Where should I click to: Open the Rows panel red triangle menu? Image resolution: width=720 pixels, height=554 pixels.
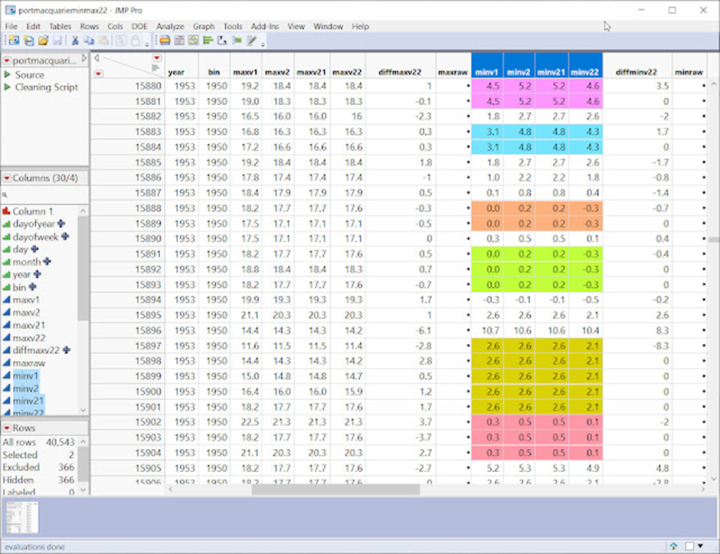pos(6,427)
